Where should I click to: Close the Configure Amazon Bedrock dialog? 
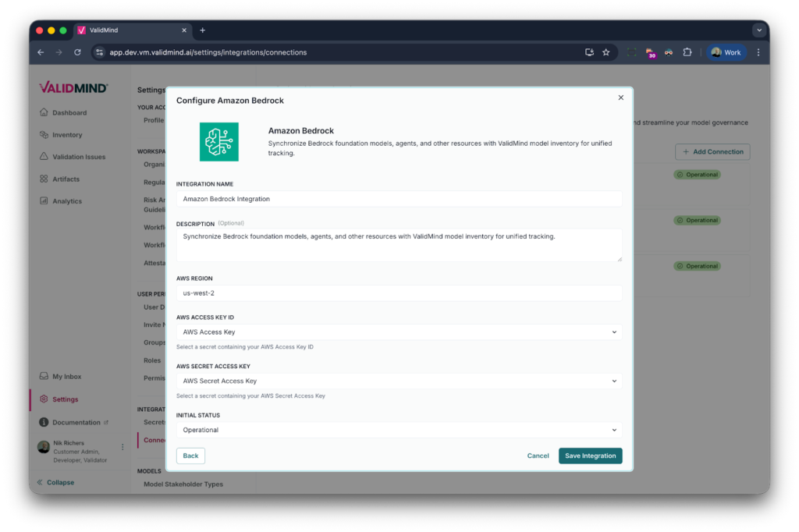coord(620,98)
